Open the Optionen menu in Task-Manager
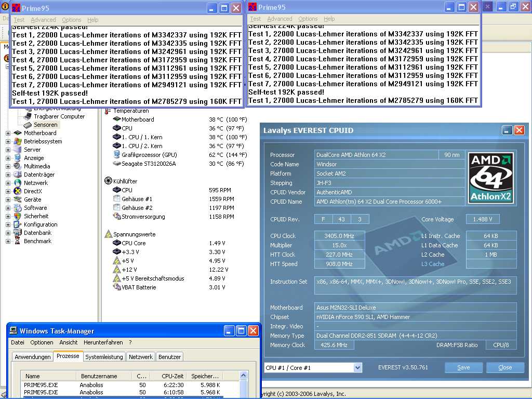532x399 pixels. (42, 342)
